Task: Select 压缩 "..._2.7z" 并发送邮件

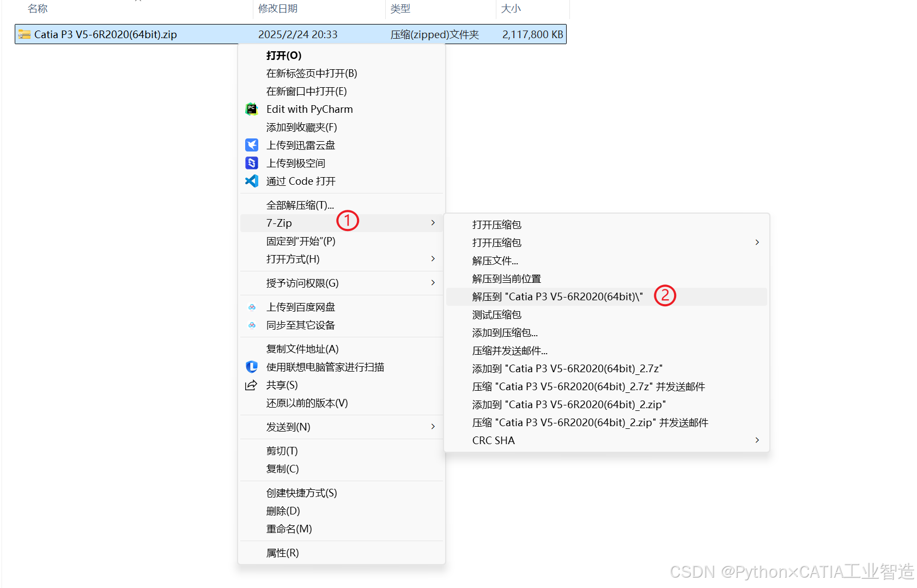Action: click(x=606, y=386)
